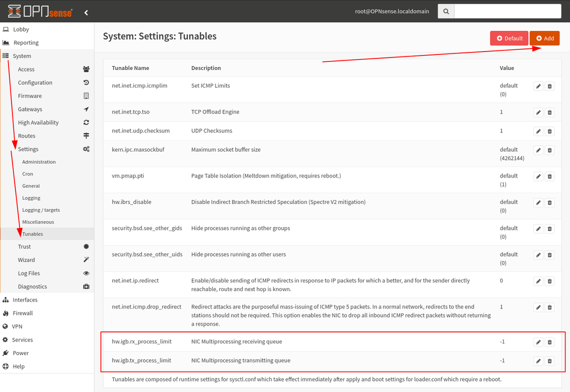Expand the Configuration submenu

point(47,82)
